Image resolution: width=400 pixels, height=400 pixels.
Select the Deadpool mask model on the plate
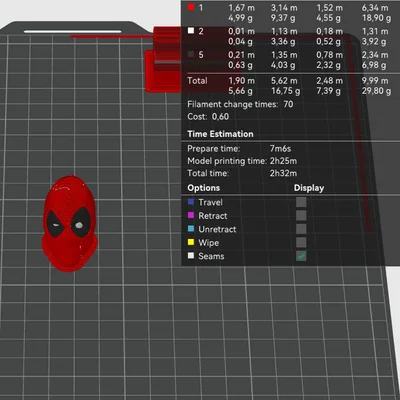69,223
